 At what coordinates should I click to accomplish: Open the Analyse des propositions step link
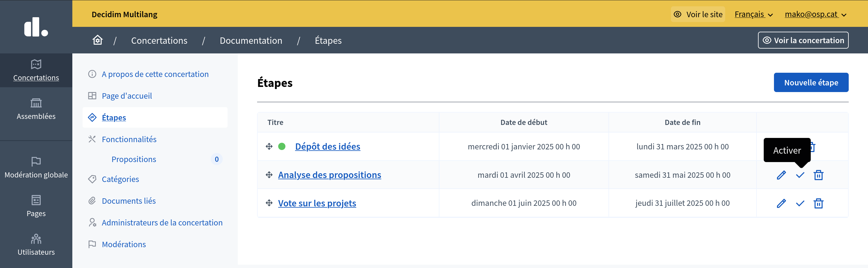coord(329,175)
